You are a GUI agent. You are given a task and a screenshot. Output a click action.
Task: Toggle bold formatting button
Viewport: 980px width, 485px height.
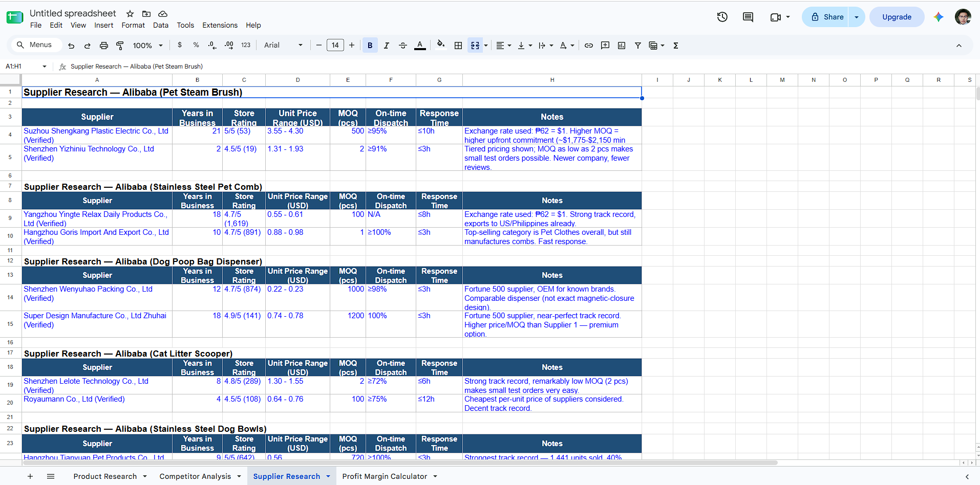(370, 46)
